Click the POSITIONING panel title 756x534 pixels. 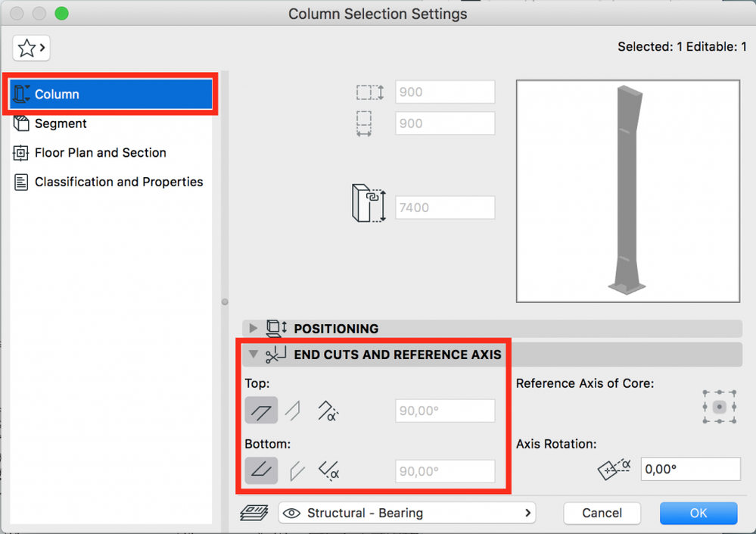click(336, 329)
